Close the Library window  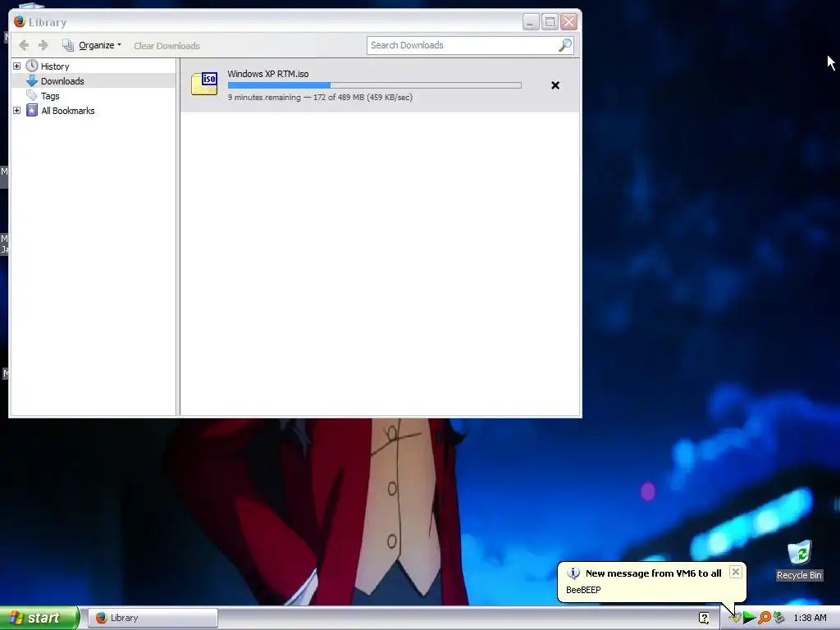tap(569, 22)
